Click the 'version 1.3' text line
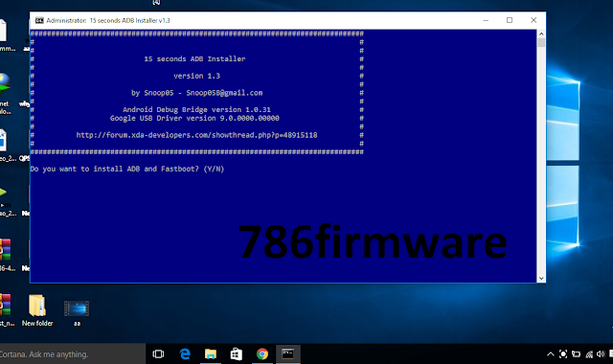Screen dimensions: 613x364 click(x=196, y=76)
